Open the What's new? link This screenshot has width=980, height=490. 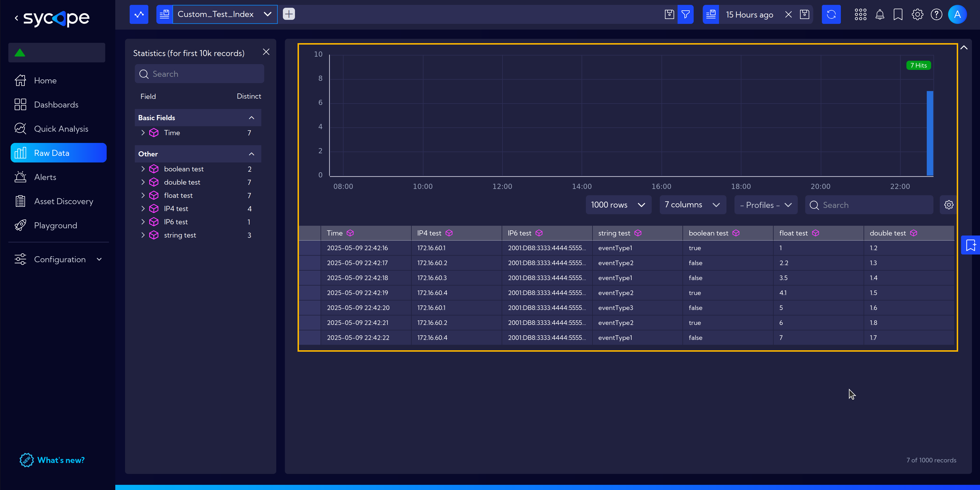(52, 460)
